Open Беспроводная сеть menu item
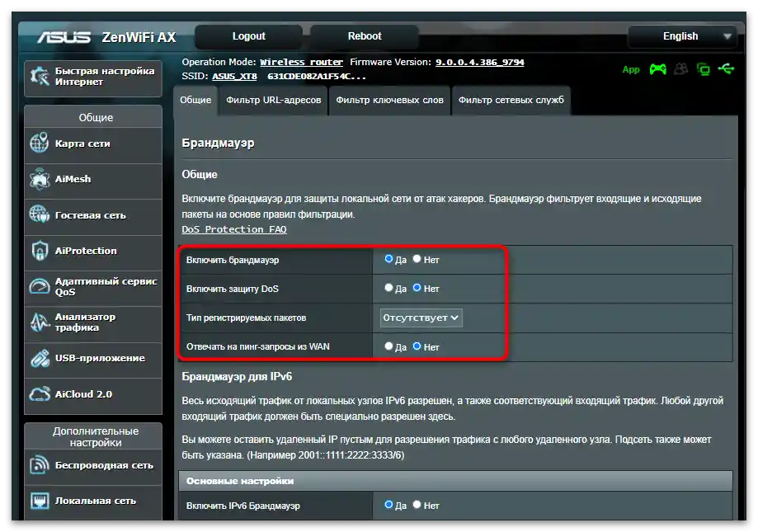 93,465
